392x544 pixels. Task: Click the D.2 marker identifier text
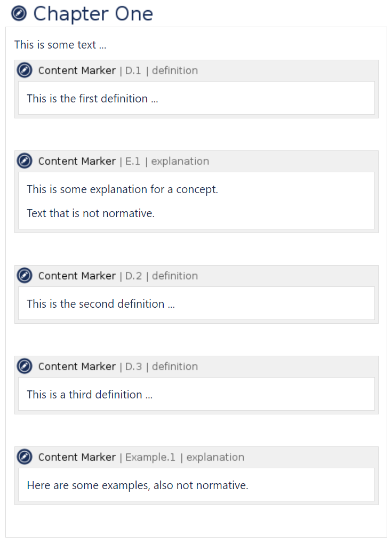[x=133, y=276]
